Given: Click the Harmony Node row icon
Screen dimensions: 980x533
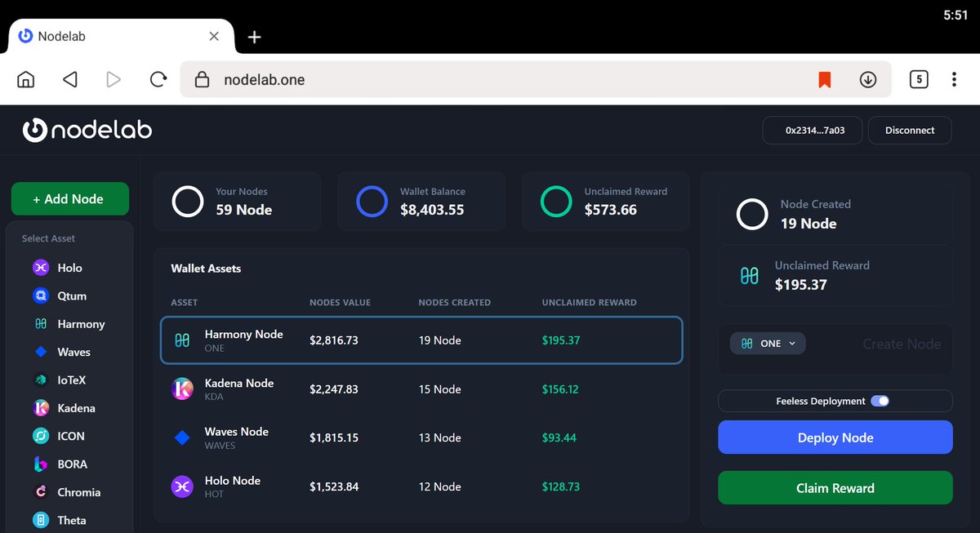Looking at the screenshot, I should click(x=181, y=340).
